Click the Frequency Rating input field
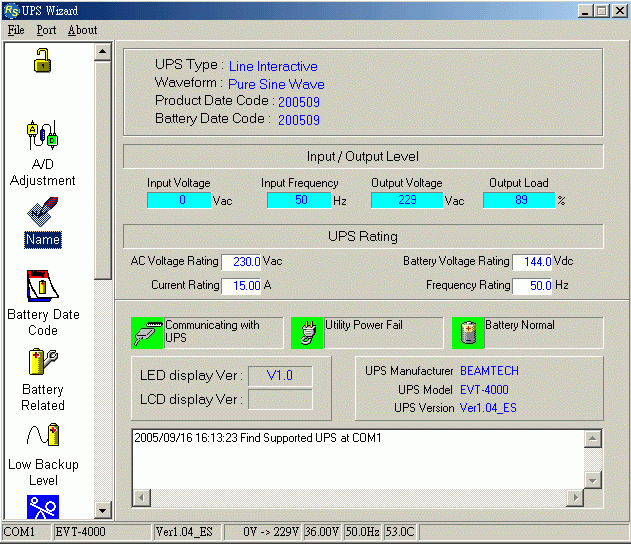 pyautogui.click(x=532, y=286)
